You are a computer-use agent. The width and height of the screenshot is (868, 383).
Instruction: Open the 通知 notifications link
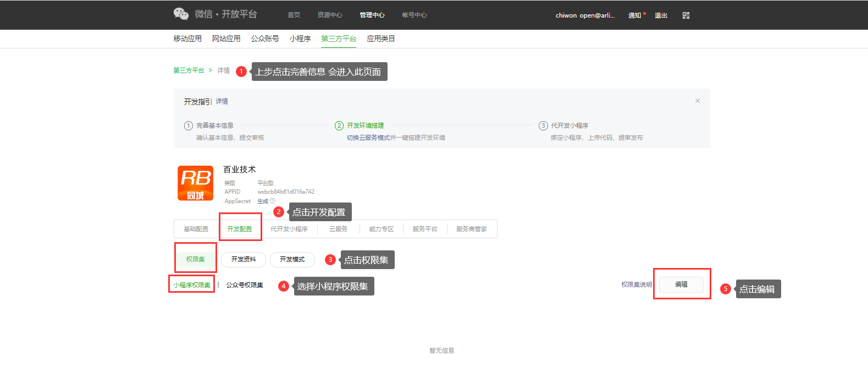pos(634,15)
